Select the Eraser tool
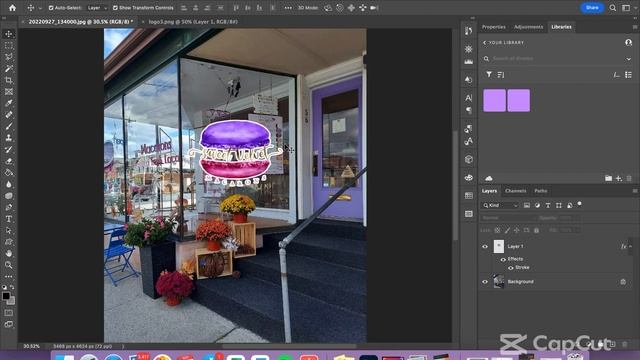Viewport: 640px width, 360px height. click(9, 161)
